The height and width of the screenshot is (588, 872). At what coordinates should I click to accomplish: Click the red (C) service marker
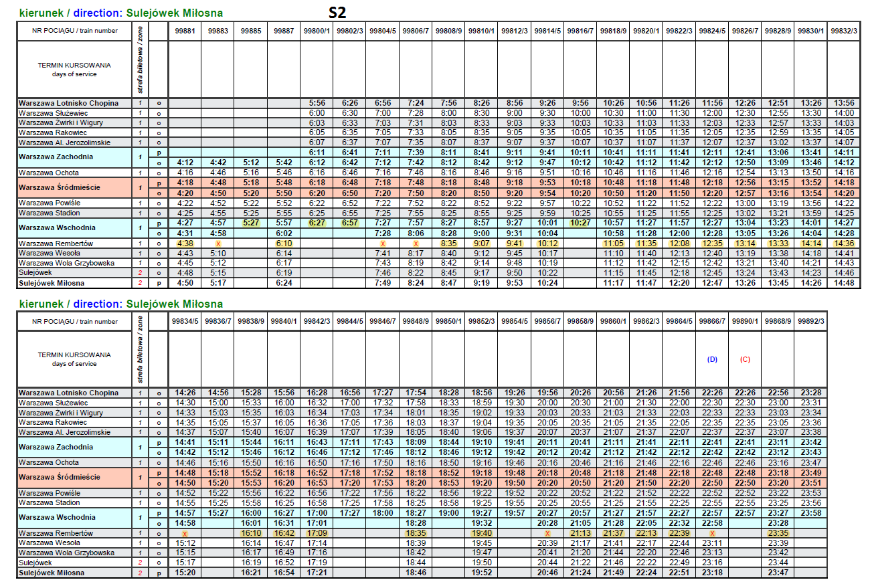tap(745, 359)
